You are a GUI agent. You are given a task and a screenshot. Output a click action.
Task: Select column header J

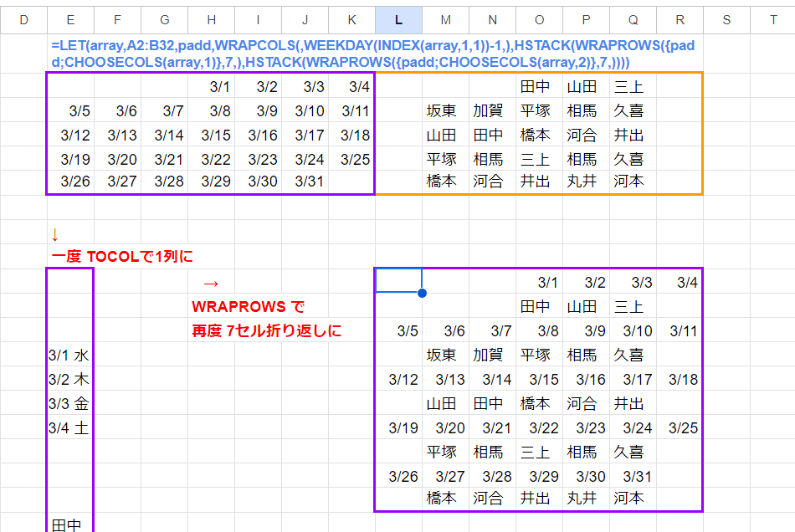tap(305, 20)
